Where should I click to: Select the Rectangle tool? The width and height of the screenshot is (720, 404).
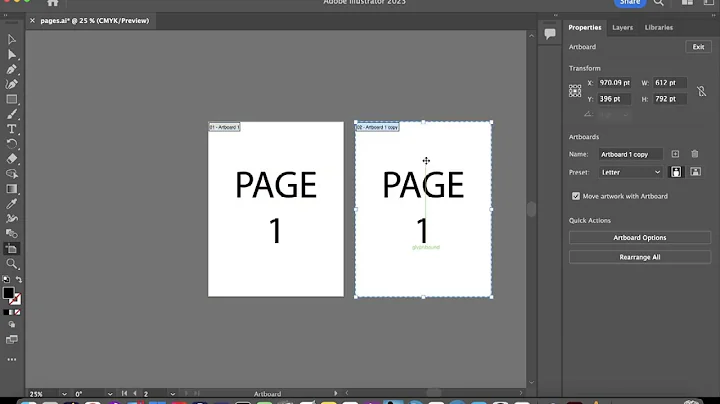(x=11, y=99)
